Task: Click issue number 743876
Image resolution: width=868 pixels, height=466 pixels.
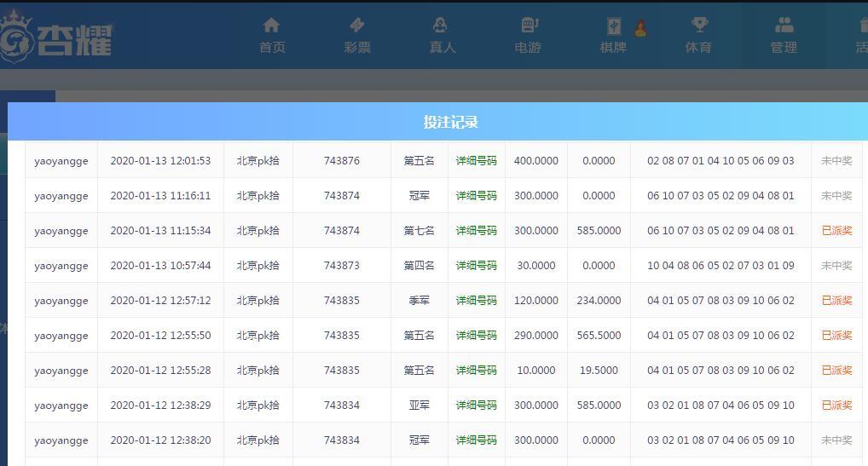Action: (342, 161)
